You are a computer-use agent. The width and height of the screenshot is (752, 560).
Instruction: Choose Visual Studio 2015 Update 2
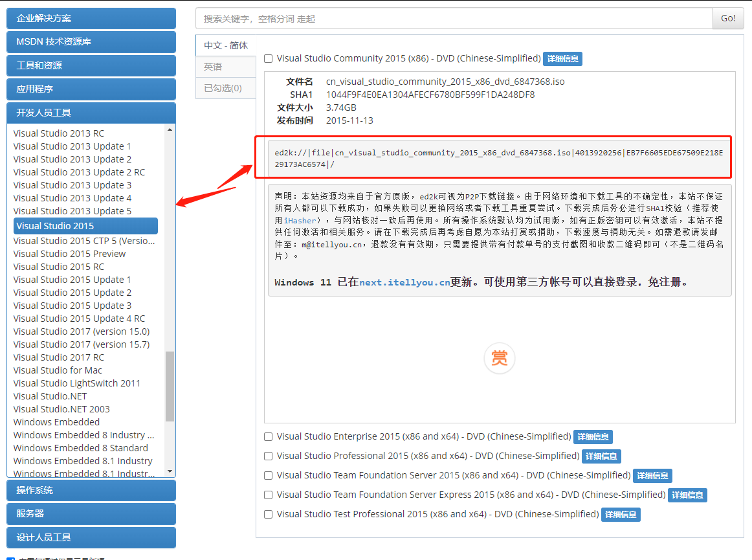point(72,293)
